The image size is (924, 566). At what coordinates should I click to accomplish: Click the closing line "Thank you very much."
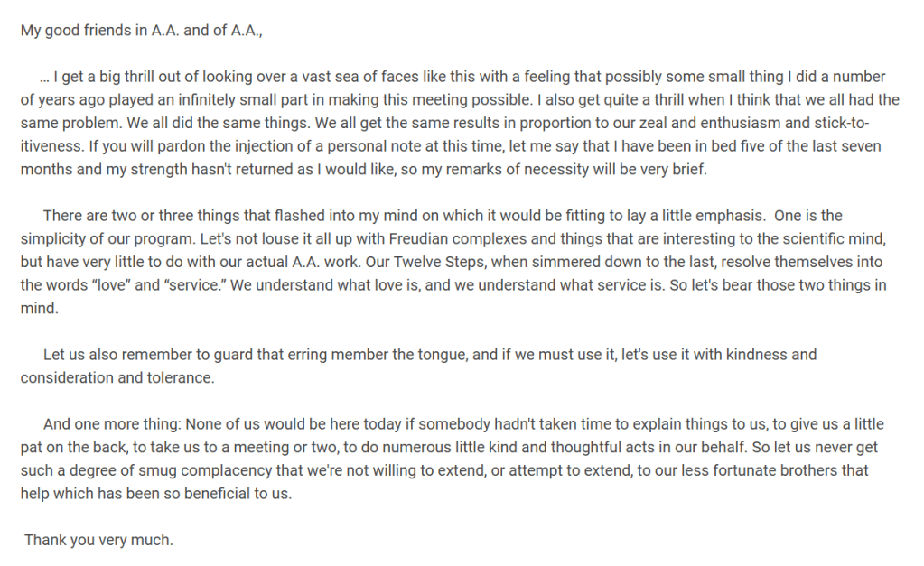click(98, 541)
